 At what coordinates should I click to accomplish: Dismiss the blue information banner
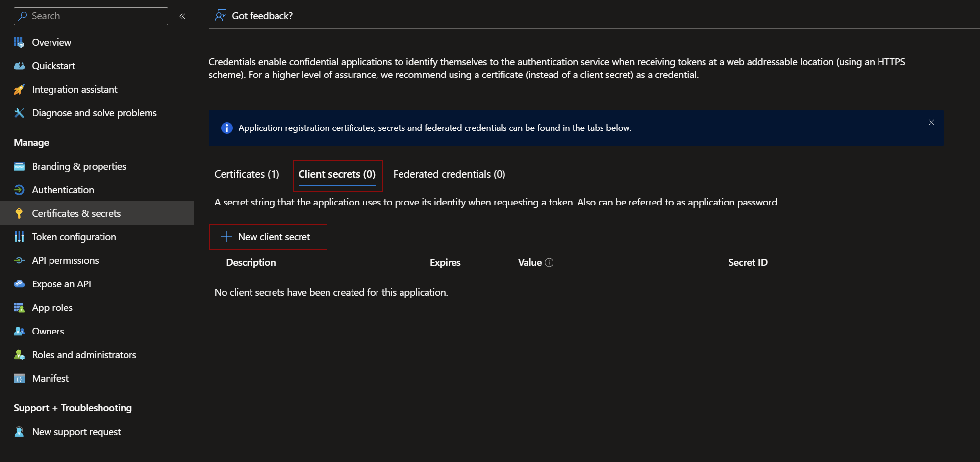pos(931,122)
